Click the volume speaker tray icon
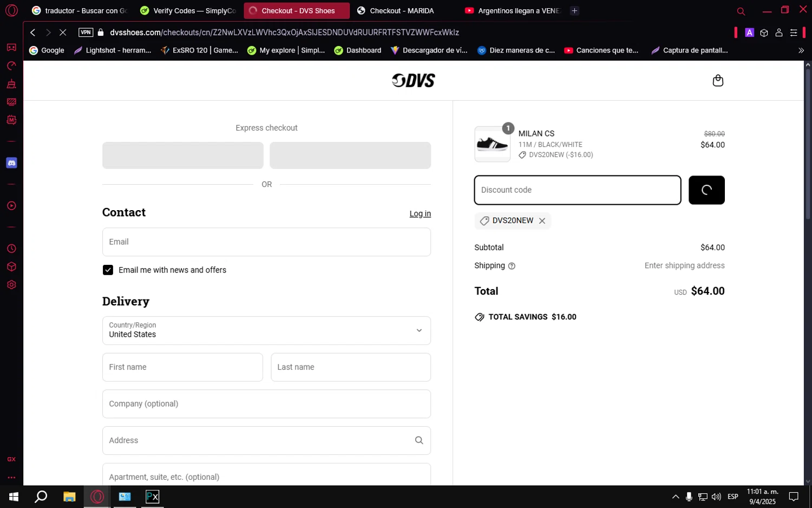Image resolution: width=812 pixels, height=508 pixels. coord(716,497)
